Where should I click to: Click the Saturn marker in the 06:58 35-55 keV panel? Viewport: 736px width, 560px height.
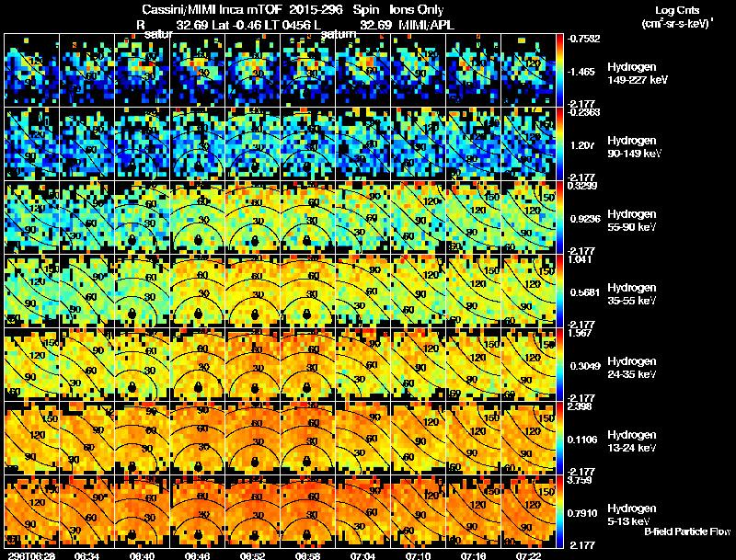coord(307,314)
